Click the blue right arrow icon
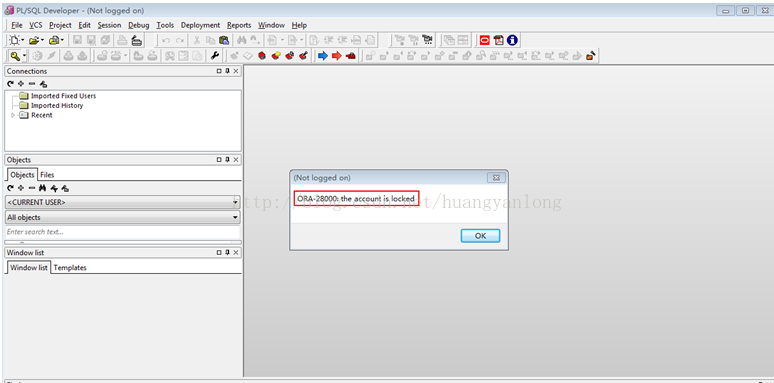The width and height of the screenshot is (774, 383). (323, 56)
